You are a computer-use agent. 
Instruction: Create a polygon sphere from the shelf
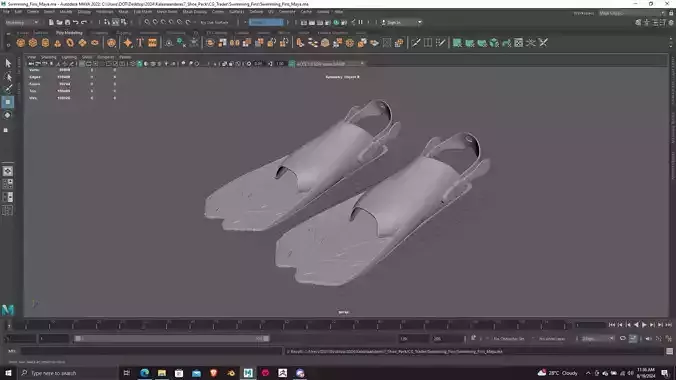tap(21, 43)
